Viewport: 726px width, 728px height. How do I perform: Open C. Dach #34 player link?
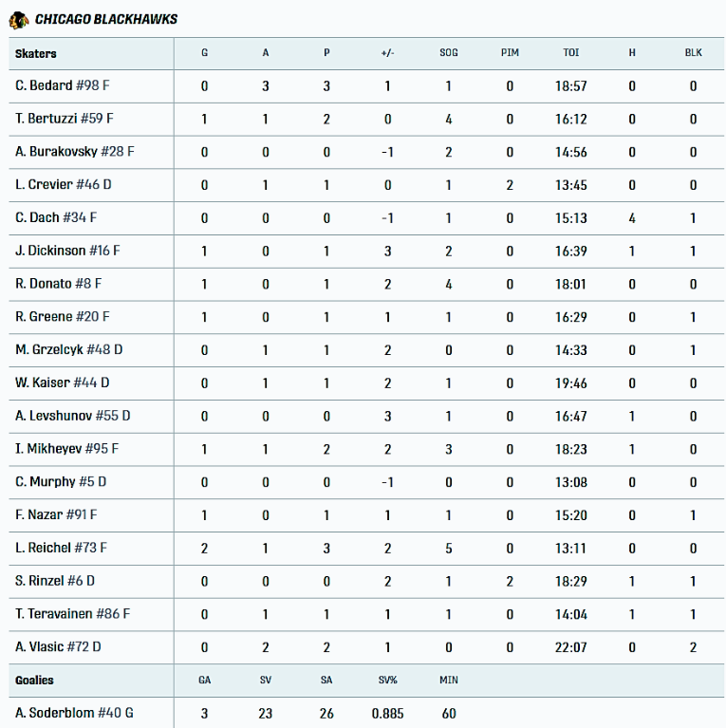click(56, 218)
